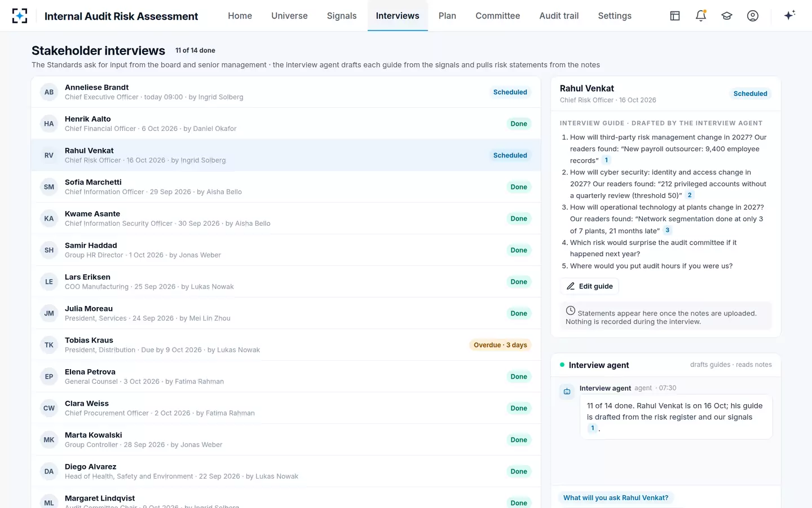This screenshot has width=812, height=508.
Task: Click the KA avatar for Kwame Asante
Action: tap(49, 218)
